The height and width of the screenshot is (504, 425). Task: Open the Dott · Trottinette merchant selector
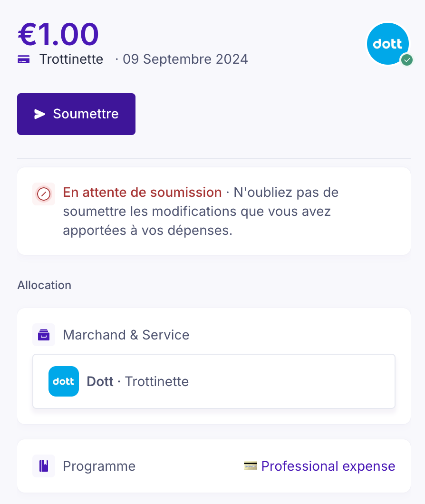pos(214,381)
